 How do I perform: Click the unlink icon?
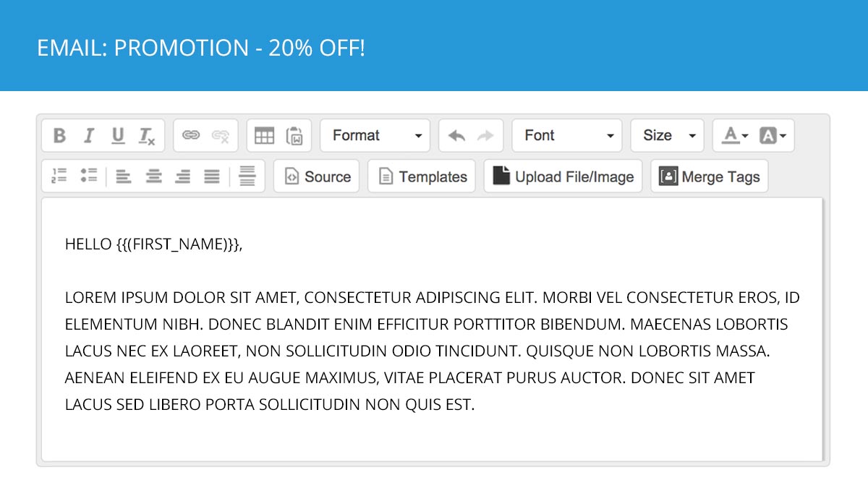221,135
